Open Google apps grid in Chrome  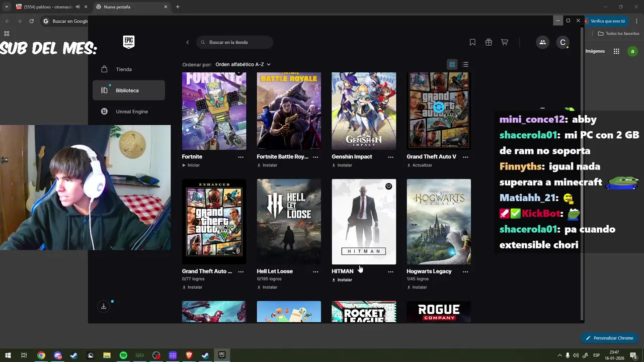(x=616, y=51)
